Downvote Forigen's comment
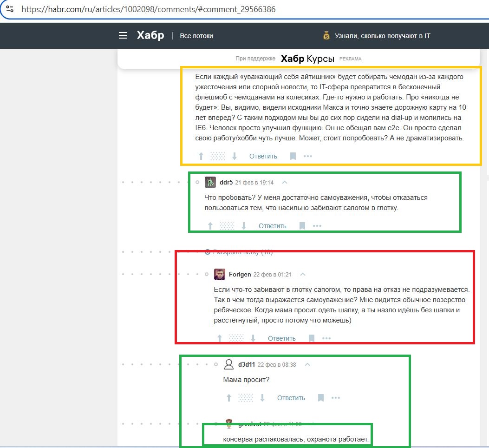The image size is (489, 448). tap(253, 339)
